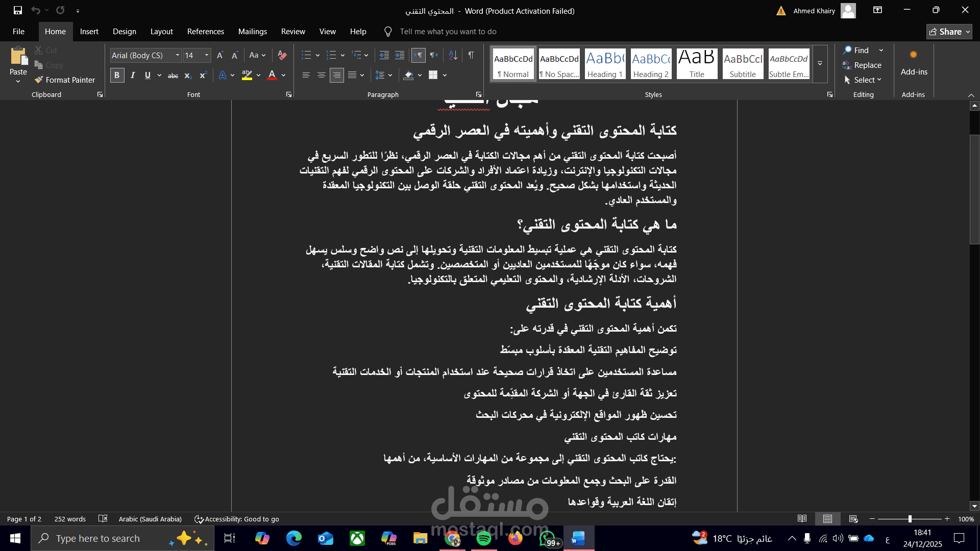Open numbering style dropdown
980x551 pixels.
342,55
